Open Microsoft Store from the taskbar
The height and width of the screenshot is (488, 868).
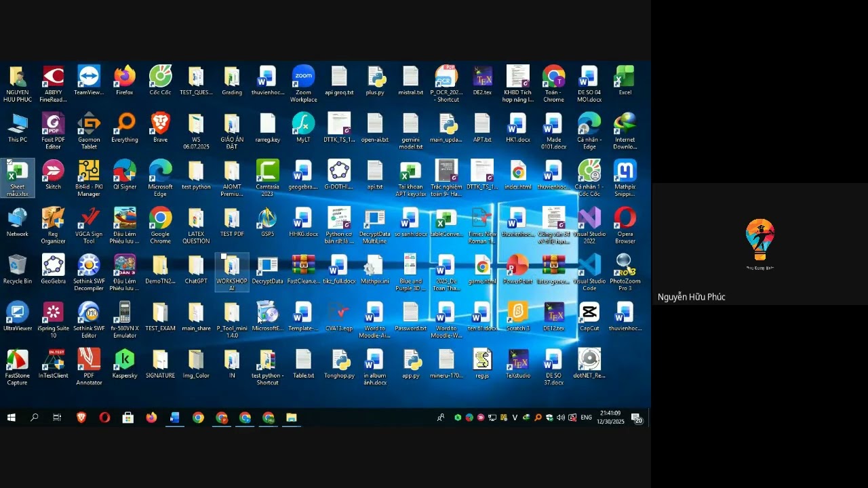(127, 418)
